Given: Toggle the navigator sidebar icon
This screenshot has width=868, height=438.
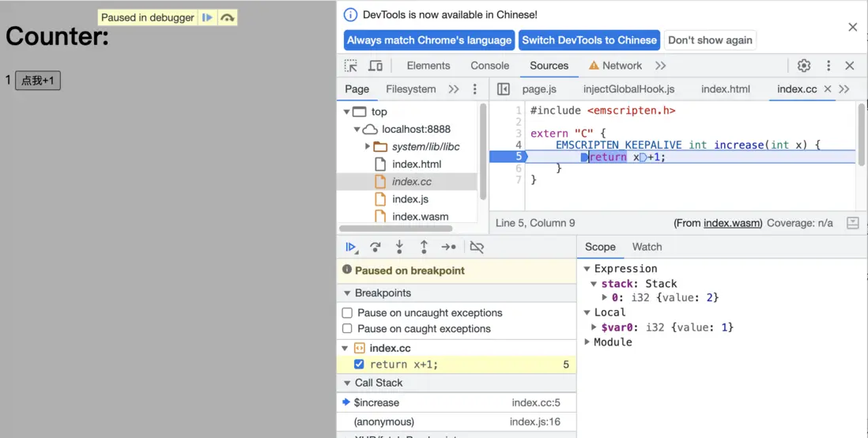Looking at the screenshot, I should click(x=504, y=89).
